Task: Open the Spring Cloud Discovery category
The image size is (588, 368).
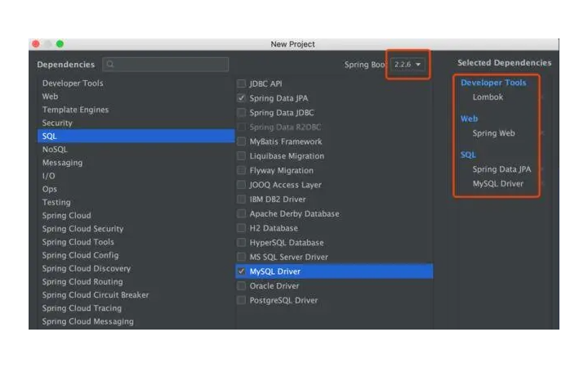Action: [x=86, y=268]
